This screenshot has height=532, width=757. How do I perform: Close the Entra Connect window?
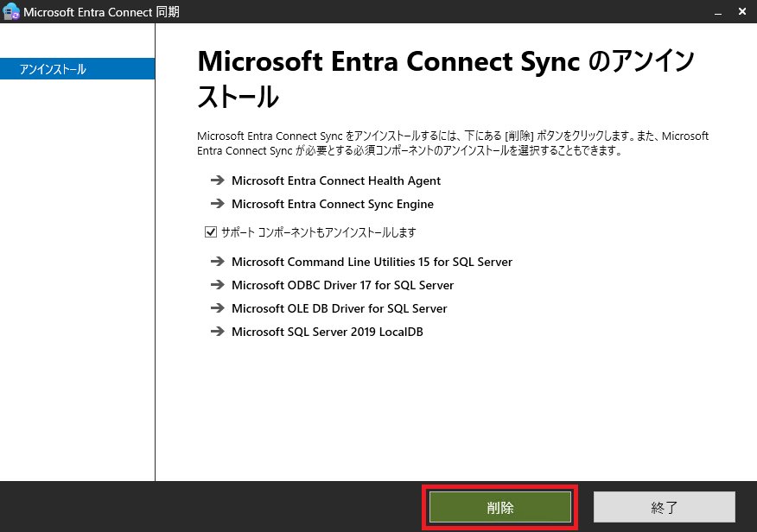[742, 11]
